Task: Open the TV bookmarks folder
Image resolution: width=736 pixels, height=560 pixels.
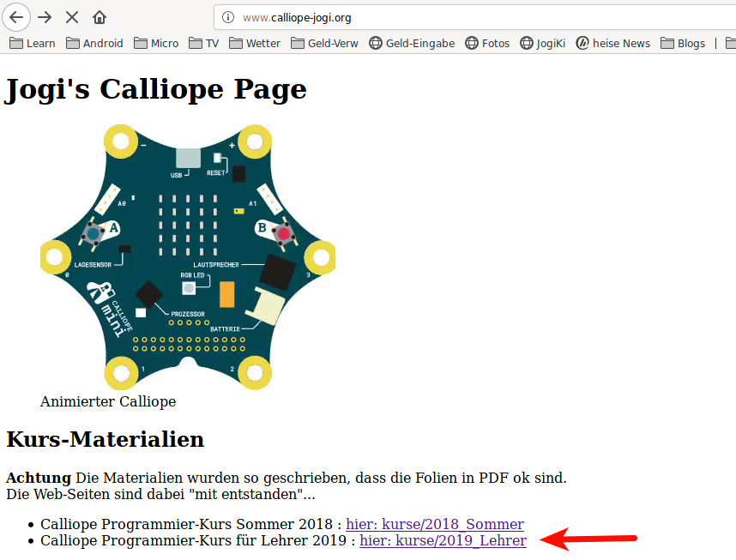Action: click(x=203, y=43)
